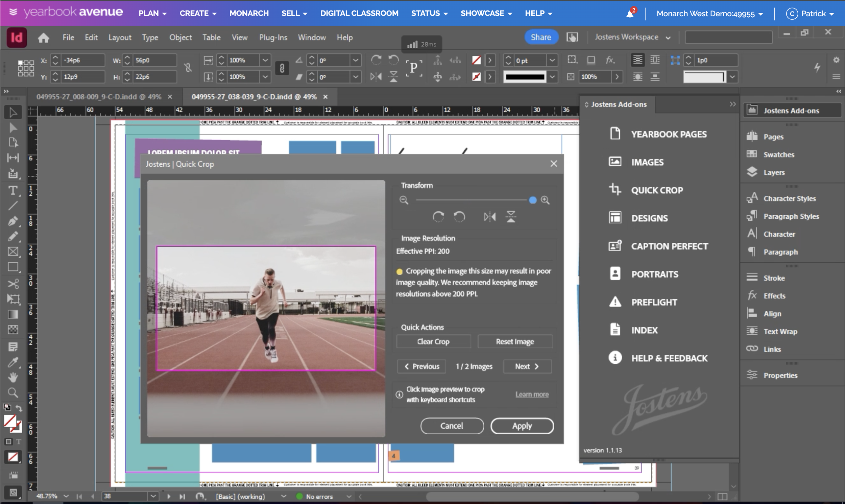
Task: Click Apply in Quick Crop dialog
Action: (x=522, y=426)
